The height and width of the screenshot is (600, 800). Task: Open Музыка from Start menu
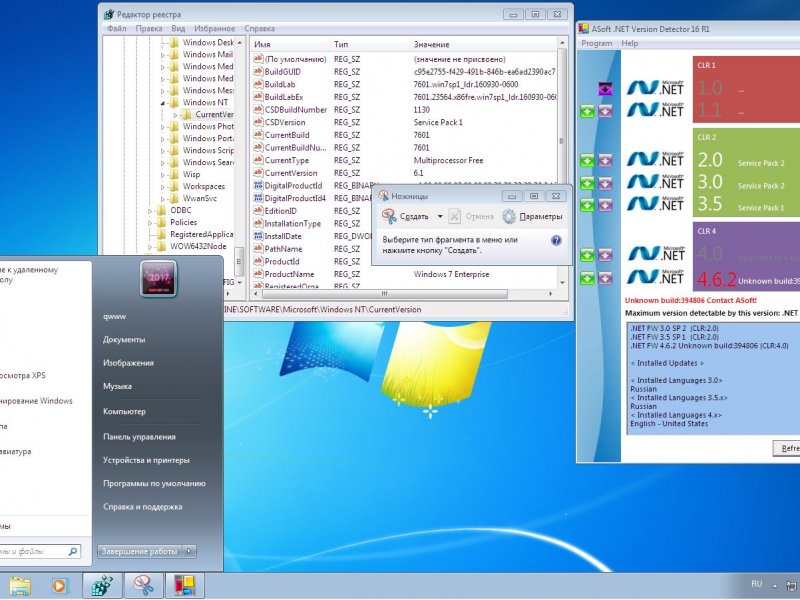[117, 386]
